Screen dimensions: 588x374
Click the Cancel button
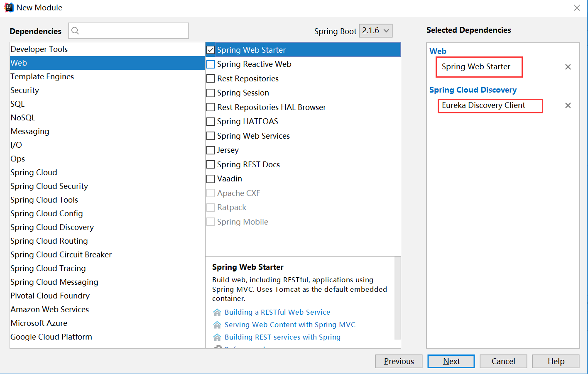503,361
